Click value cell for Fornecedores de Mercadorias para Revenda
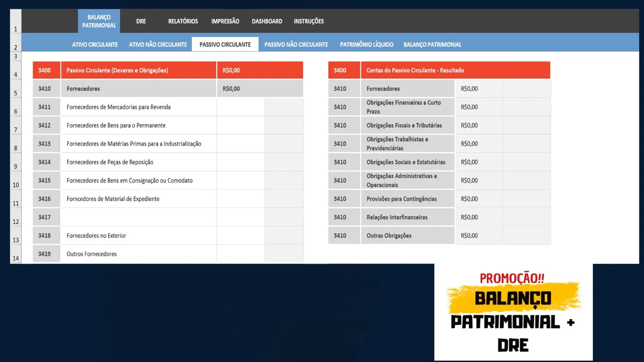Screen dimensions: 644x362 click(x=241, y=107)
